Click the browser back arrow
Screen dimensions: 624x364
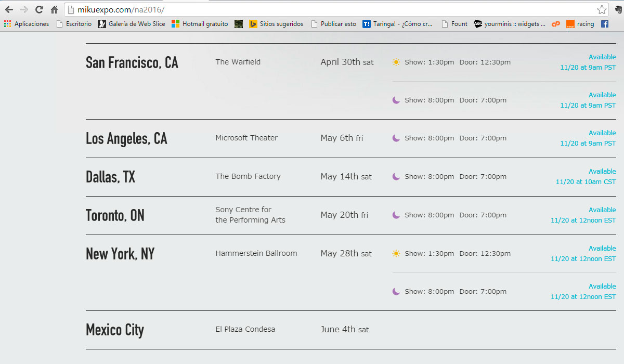tap(9, 9)
